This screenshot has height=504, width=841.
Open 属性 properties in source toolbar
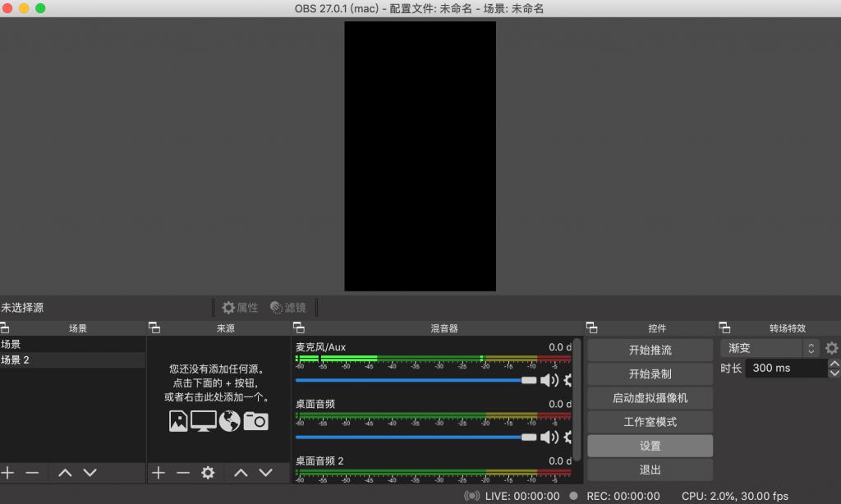241,307
